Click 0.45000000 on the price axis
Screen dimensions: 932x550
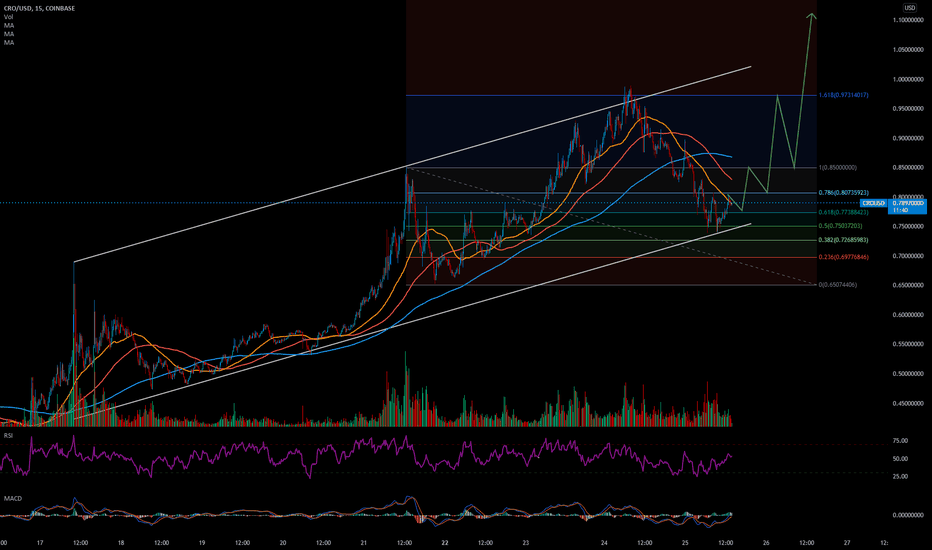(908, 403)
